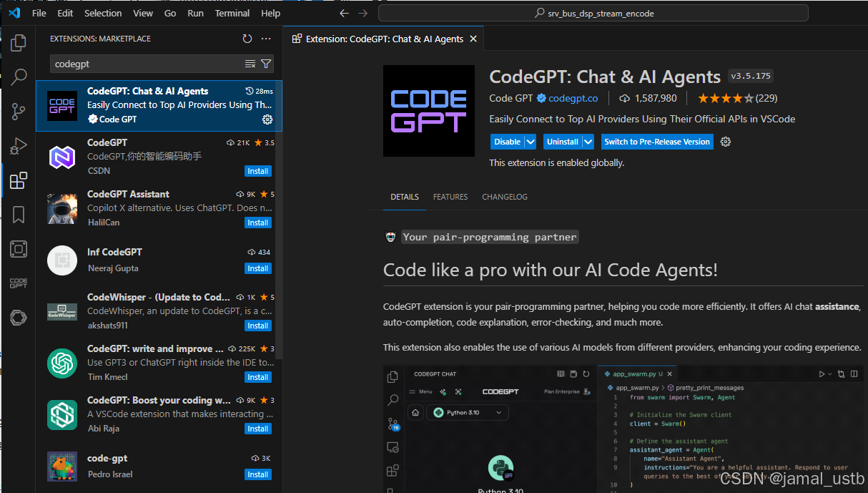Viewport: 868px width, 493px height.
Task: Open the Source Control view
Action: pos(19,111)
